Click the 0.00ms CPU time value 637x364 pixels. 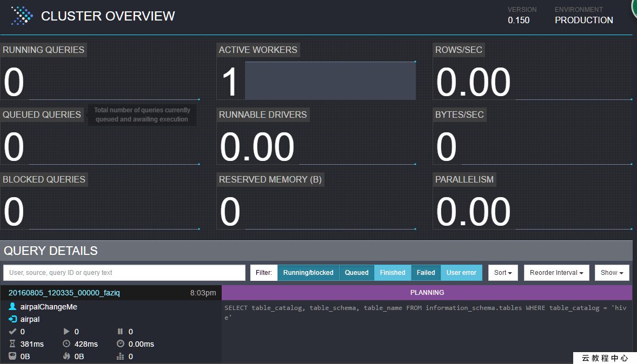(x=141, y=344)
